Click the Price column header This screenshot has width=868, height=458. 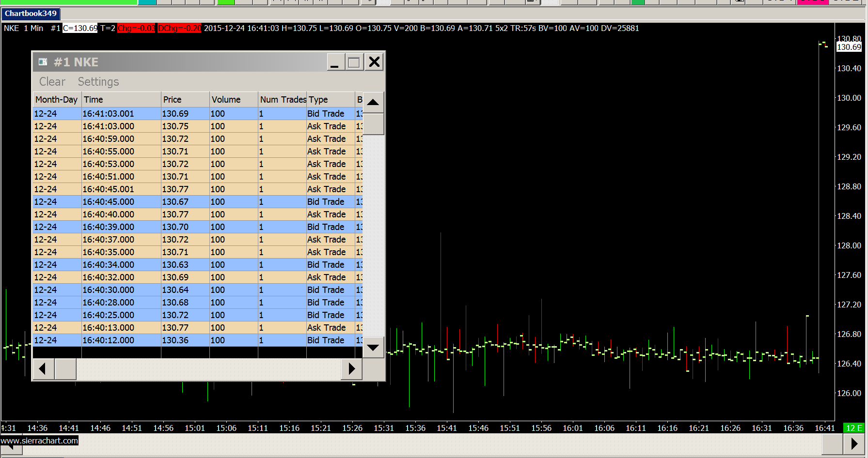coord(185,99)
